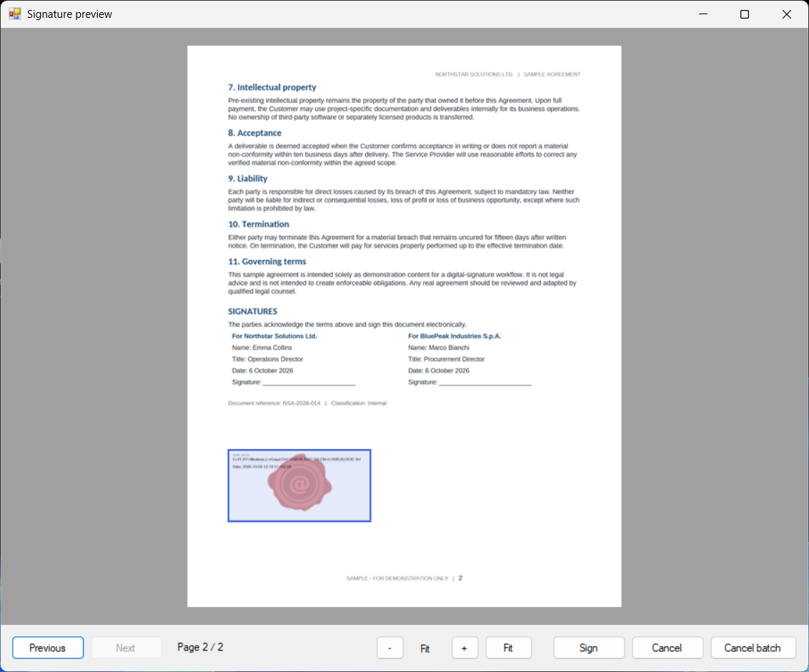Click the Northstar signature line
The height and width of the screenshot is (672, 809).
[x=309, y=383]
